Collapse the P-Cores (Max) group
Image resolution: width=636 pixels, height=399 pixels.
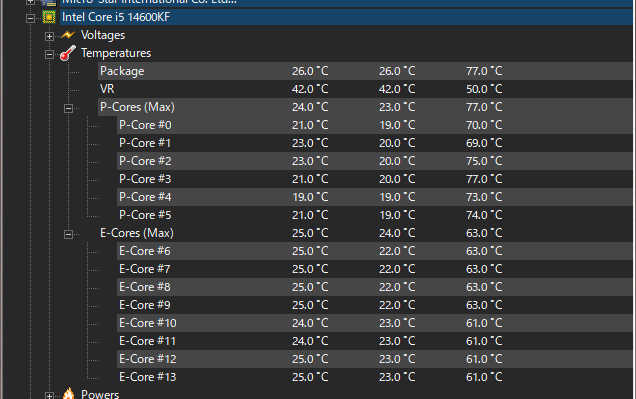tap(68, 108)
